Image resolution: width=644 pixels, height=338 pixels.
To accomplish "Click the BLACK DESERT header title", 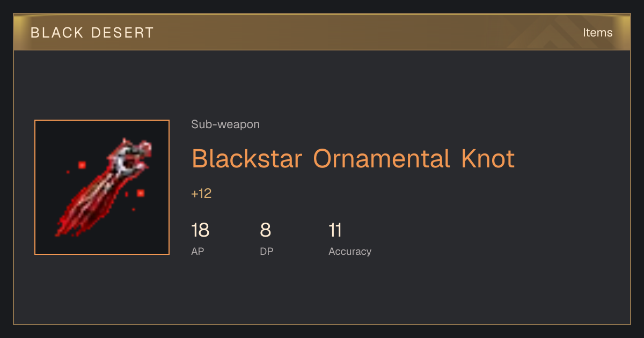I will point(92,33).
